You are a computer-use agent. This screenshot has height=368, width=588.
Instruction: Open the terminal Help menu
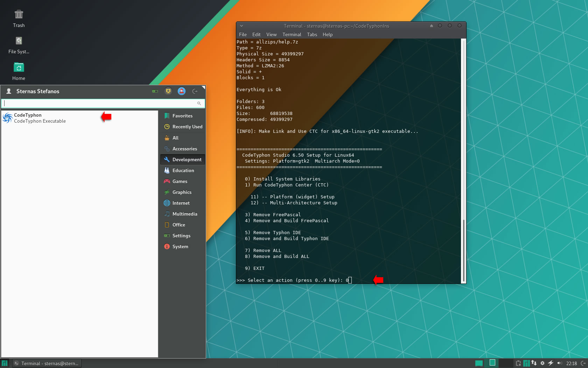[328, 34]
